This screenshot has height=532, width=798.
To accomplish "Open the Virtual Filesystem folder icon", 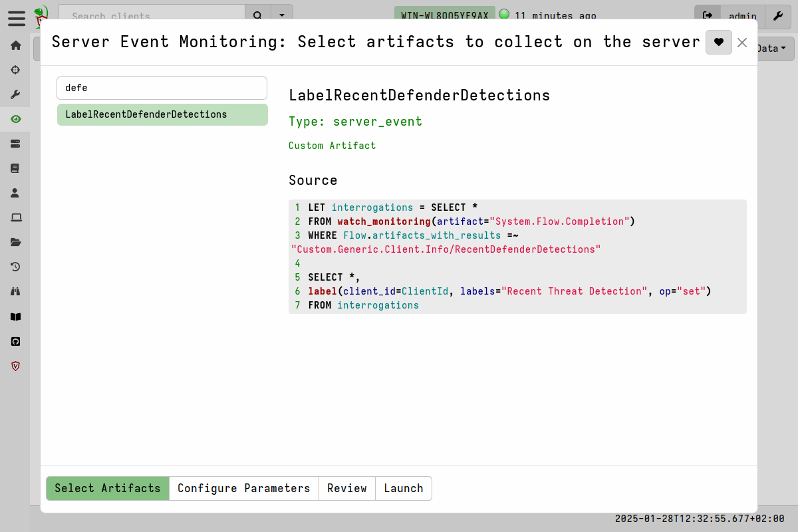I will point(15,242).
